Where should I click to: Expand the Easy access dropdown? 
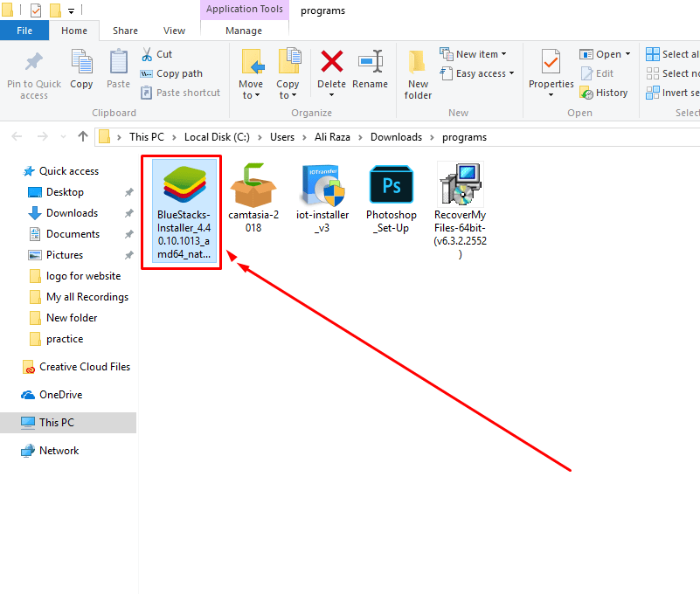tap(477, 73)
